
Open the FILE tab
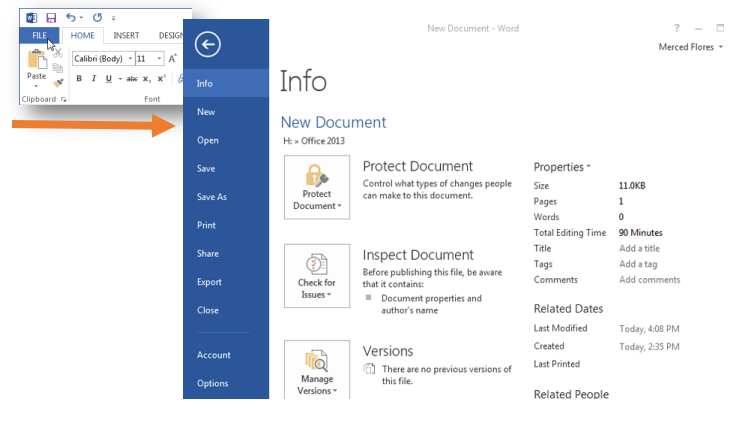(x=40, y=35)
